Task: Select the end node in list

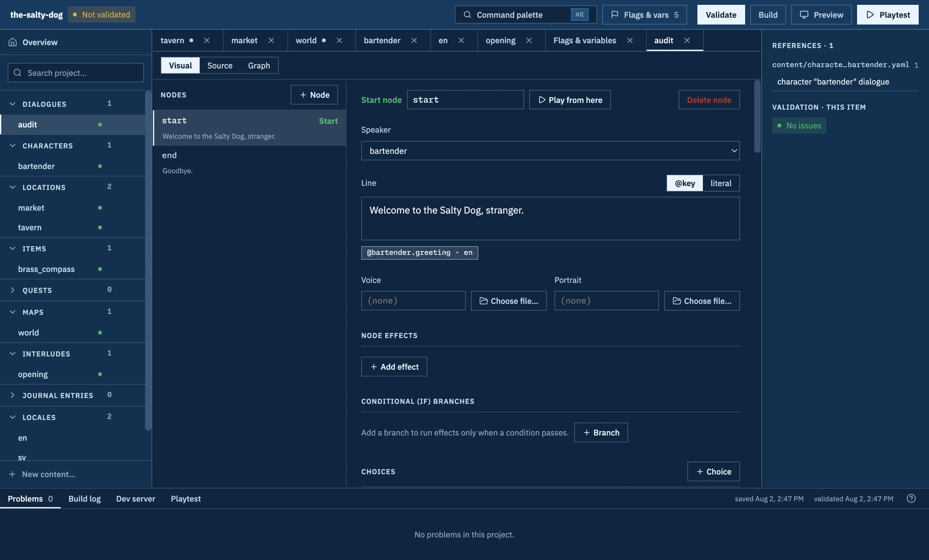Action: [x=249, y=163]
